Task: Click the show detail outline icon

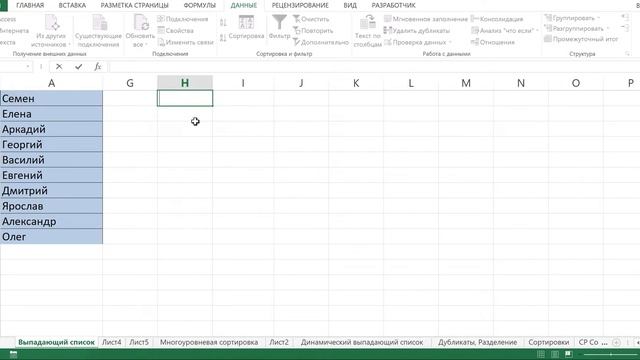Action: pyautogui.click(x=625, y=17)
